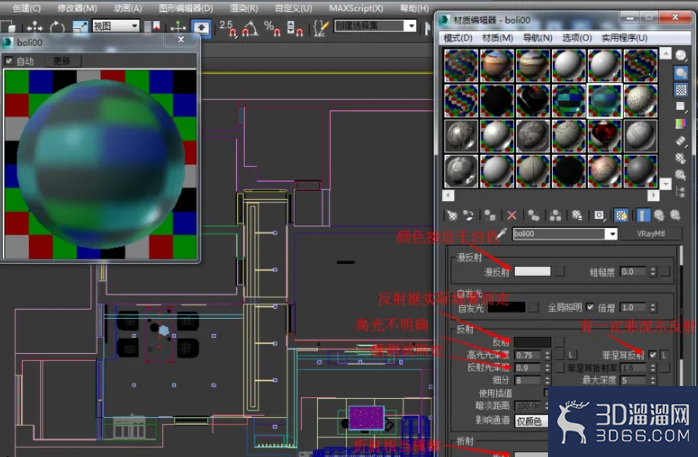
Task: Toggle the Backlight icon in Material Editor
Action: (x=681, y=73)
